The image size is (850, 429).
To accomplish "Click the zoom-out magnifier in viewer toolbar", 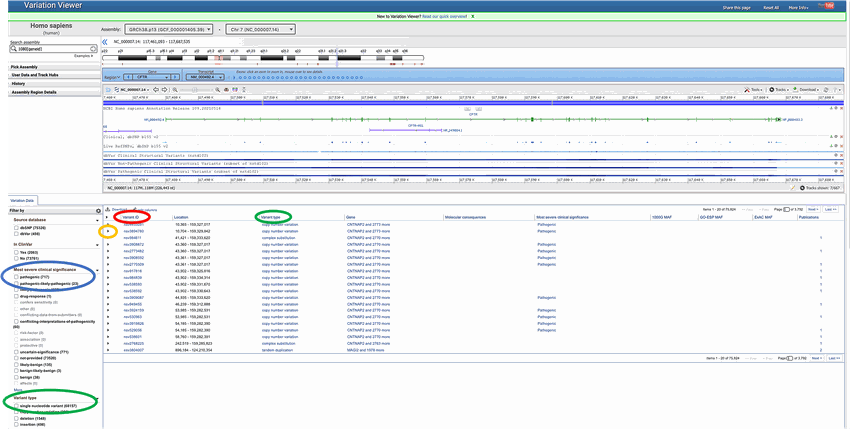I will click(x=175, y=90).
